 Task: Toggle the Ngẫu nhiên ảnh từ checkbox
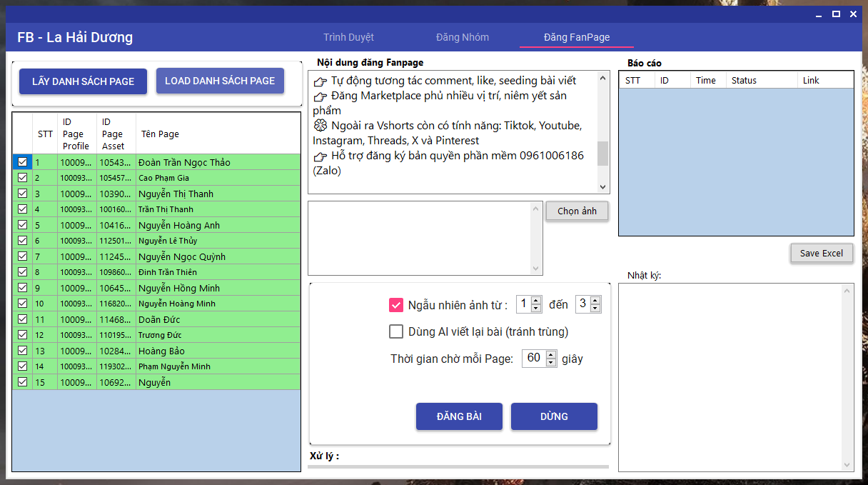click(396, 305)
